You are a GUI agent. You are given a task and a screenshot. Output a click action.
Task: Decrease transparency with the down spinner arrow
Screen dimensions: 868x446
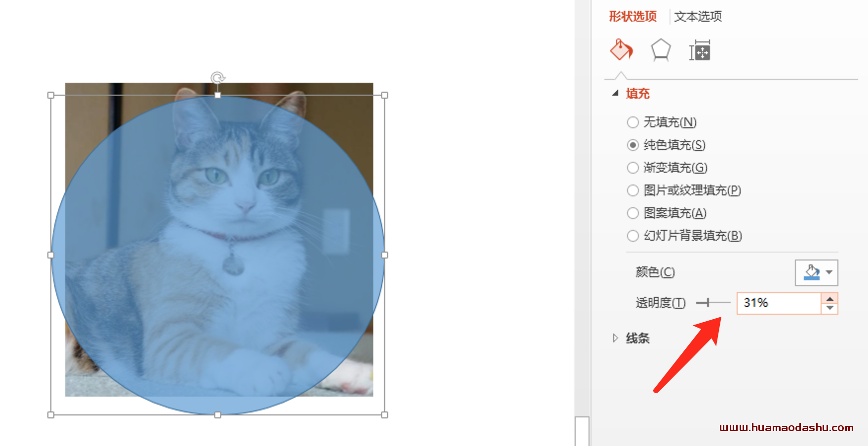[x=830, y=308]
